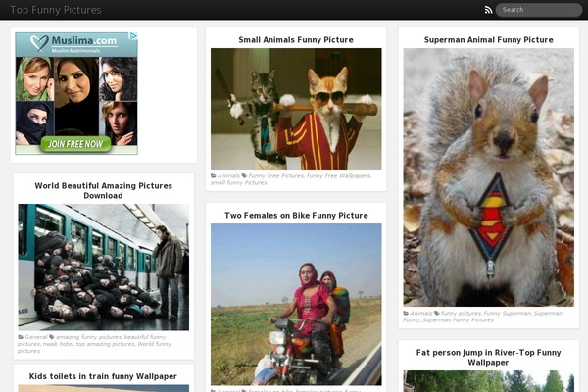Open the RSS feed icon in header
Screen dimensions: 588x392
(x=488, y=10)
